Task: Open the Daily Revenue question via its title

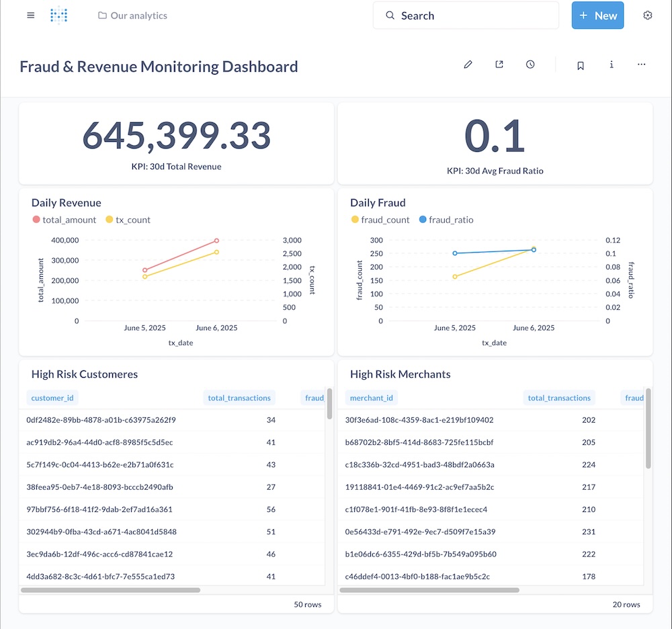Action: [66, 202]
